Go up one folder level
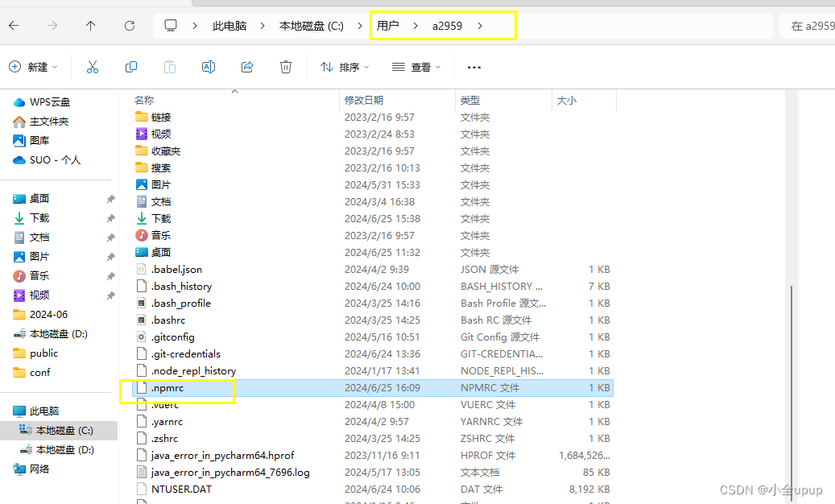 click(90, 26)
